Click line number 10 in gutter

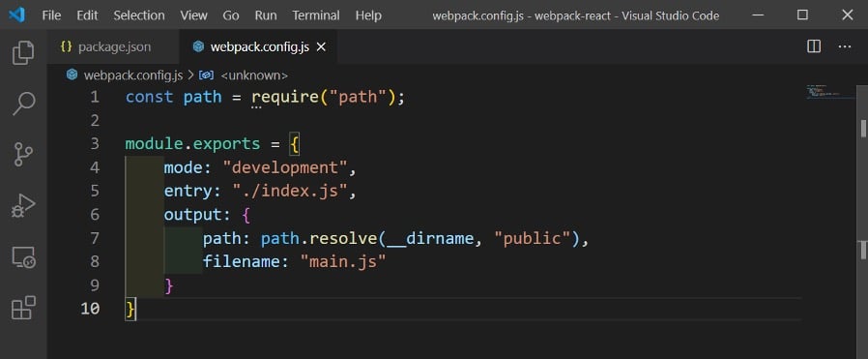coord(90,309)
